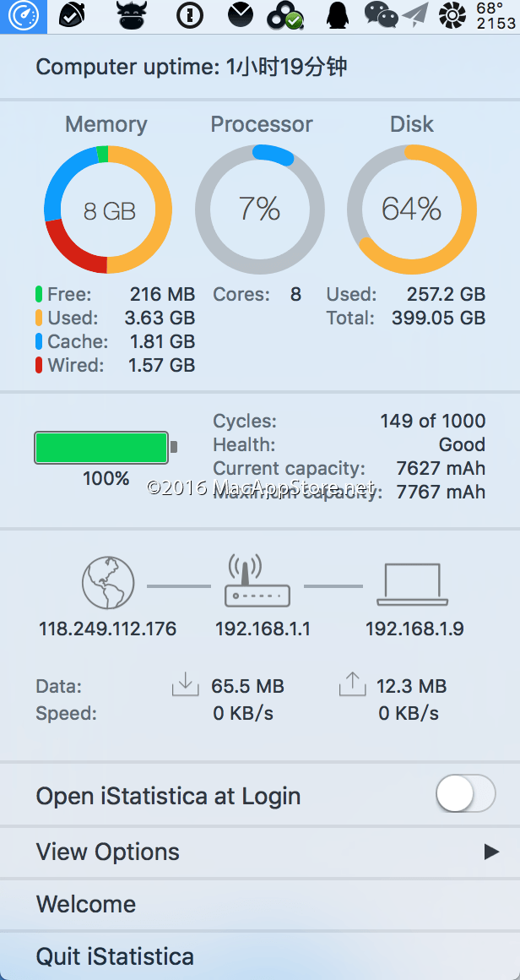Click the paper plane menu bar icon
This screenshot has height=980, width=520.
pyautogui.click(x=415, y=14)
